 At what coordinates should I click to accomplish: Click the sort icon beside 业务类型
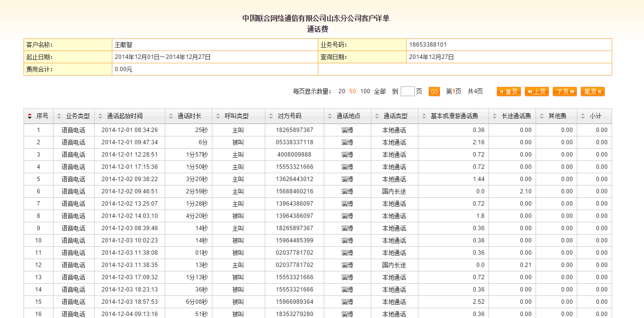(x=59, y=116)
